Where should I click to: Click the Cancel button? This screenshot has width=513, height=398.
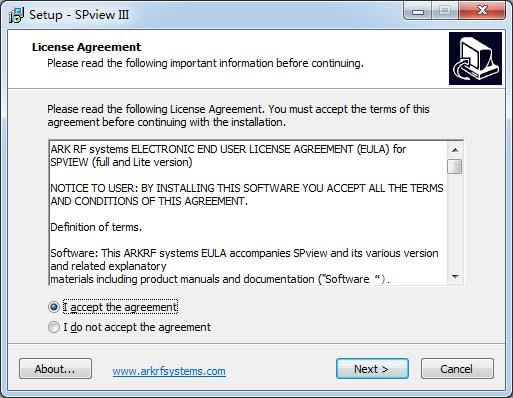pos(457,369)
